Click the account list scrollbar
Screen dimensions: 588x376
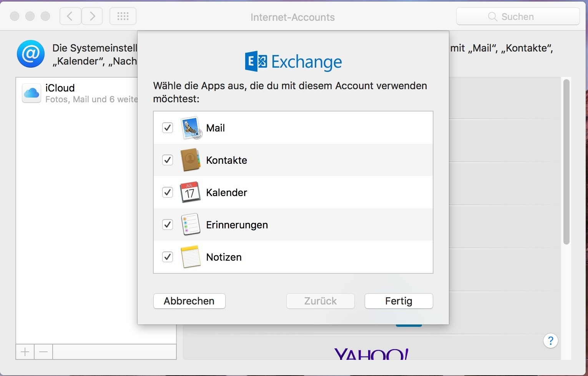pos(566,161)
